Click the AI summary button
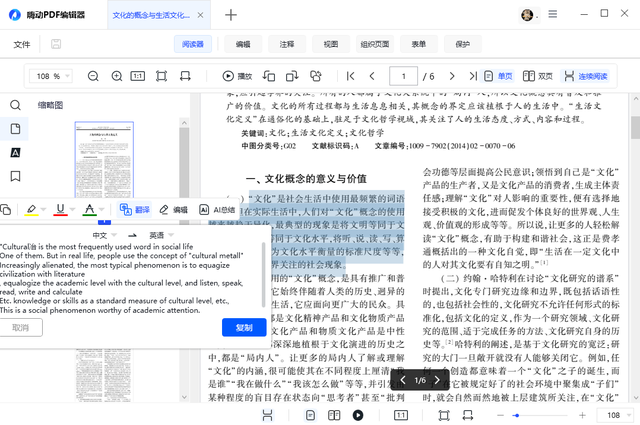 (218, 209)
